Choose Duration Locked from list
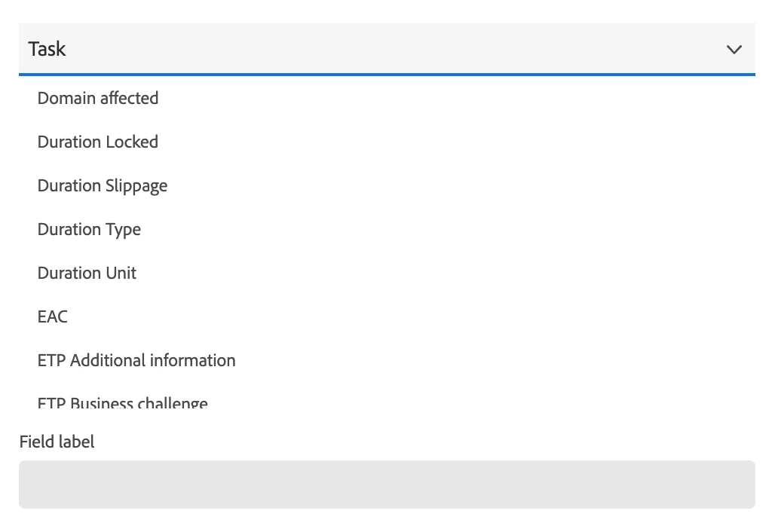This screenshot has height=532, width=769. pyautogui.click(x=387, y=142)
